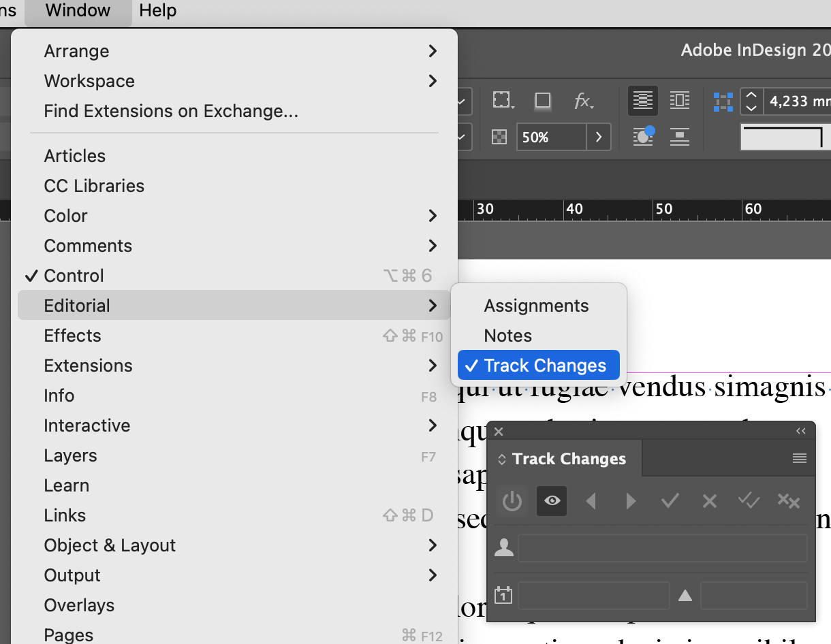Open Assignments from the Editorial submenu
The height and width of the screenshot is (644, 831).
pyautogui.click(x=535, y=305)
